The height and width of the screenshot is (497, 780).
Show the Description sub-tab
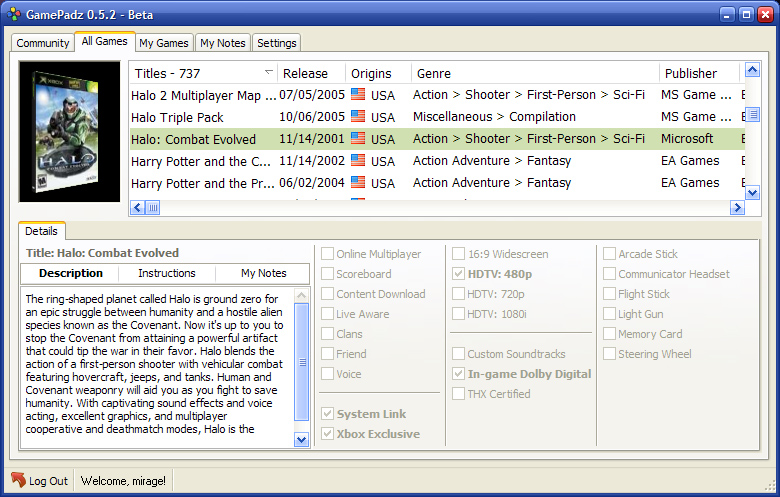tap(71, 273)
